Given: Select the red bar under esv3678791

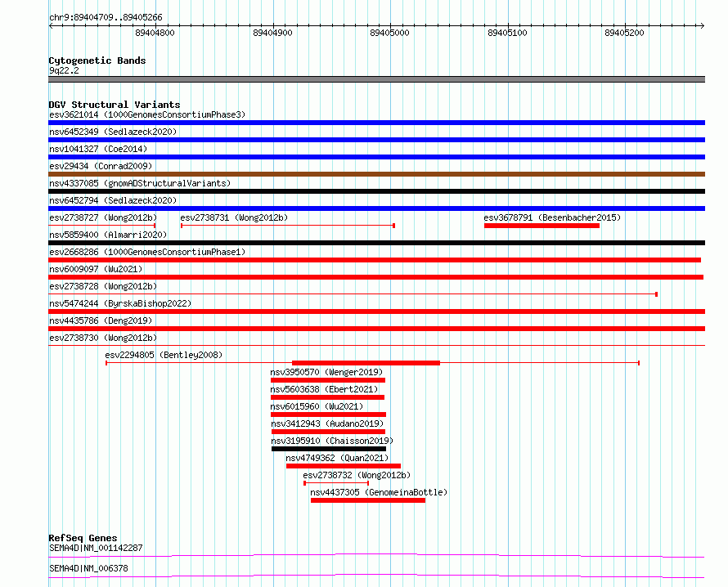Looking at the screenshot, I should [x=542, y=226].
